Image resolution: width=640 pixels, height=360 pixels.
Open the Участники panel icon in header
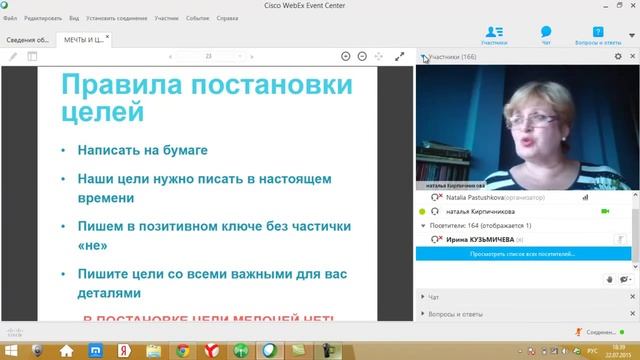point(494,35)
